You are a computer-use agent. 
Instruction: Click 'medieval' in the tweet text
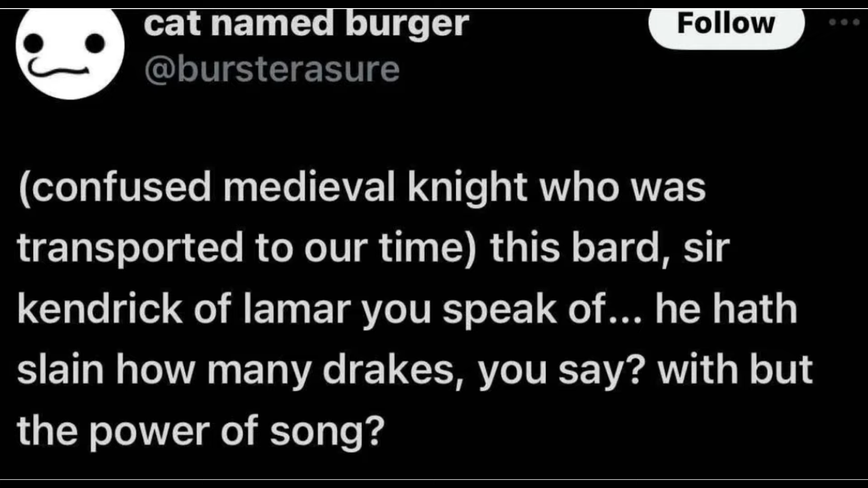(x=309, y=188)
